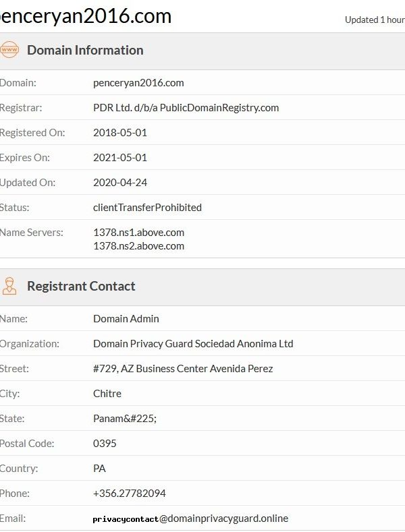Click the privacycontact email address
This screenshot has width=405, height=532.
pos(190,519)
